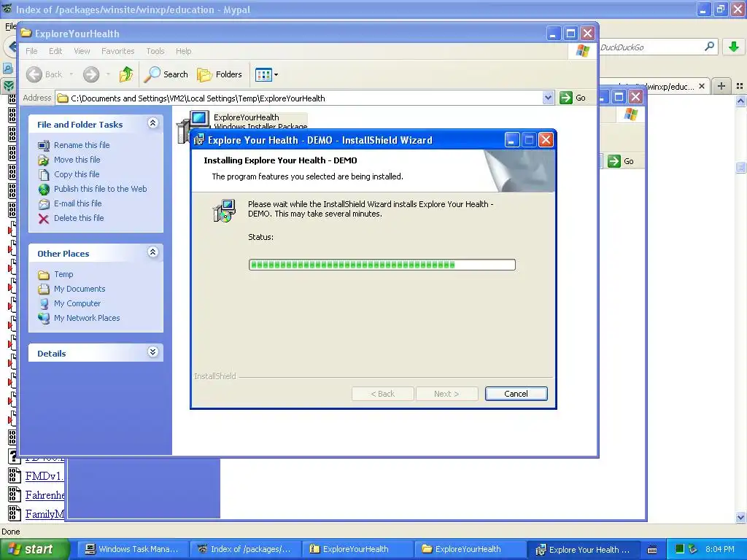Open the Fahrenhe link in Mypal page
This screenshot has height=560, width=747.
(44, 495)
